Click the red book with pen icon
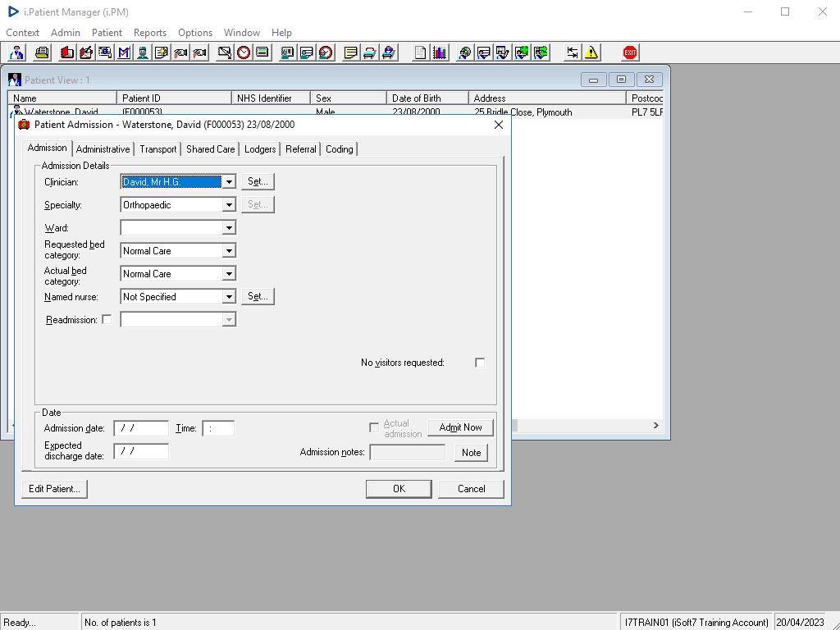 tap(85, 52)
